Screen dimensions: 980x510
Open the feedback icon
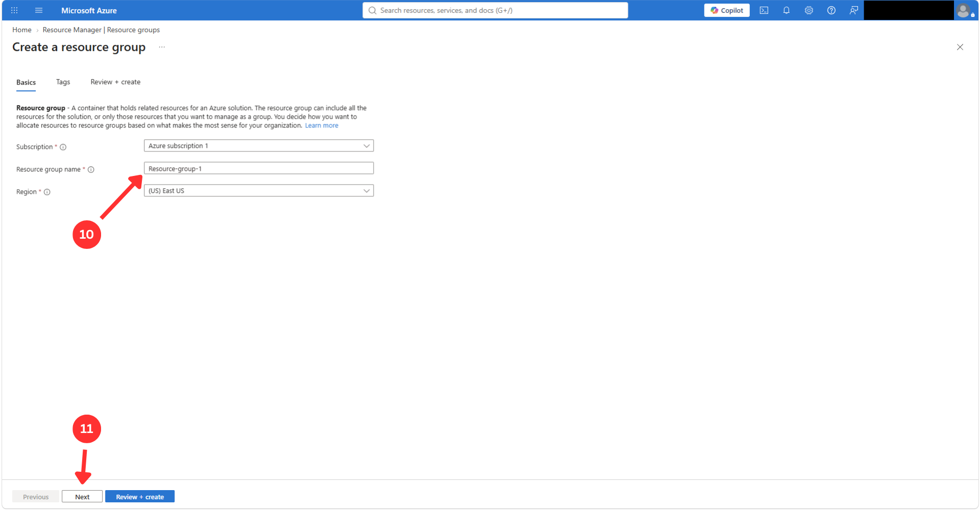tap(854, 10)
